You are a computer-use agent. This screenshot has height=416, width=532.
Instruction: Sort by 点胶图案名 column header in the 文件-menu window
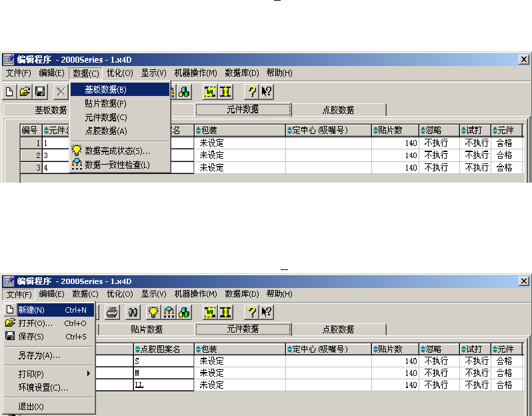click(x=164, y=349)
